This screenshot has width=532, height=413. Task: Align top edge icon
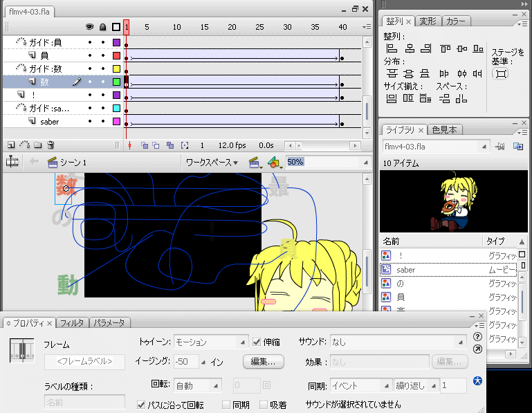coord(445,48)
